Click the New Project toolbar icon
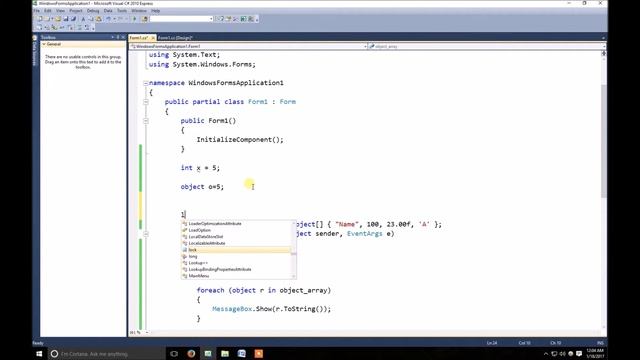The height and width of the screenshot is (360, 640). 40,19
